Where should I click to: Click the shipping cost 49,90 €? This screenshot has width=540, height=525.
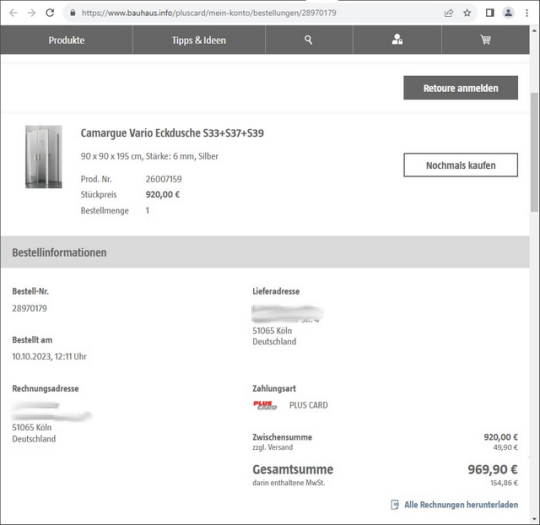click(x=506, y=447)
